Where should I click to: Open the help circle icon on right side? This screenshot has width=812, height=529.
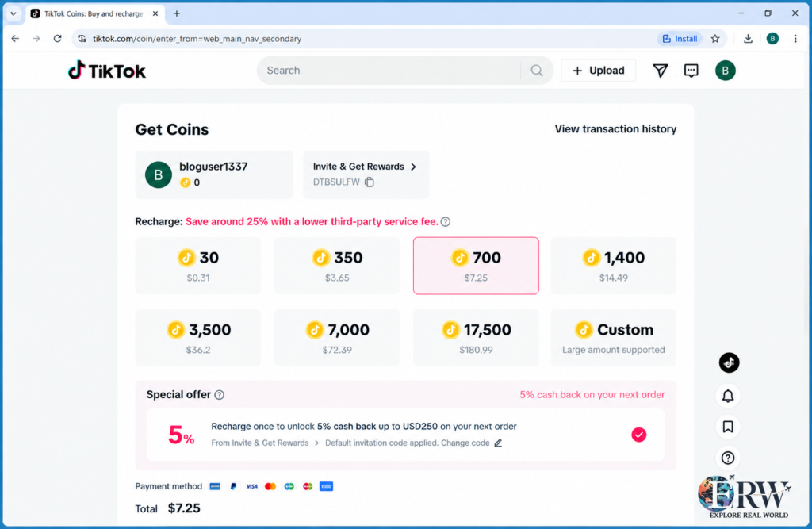point(728,458)
